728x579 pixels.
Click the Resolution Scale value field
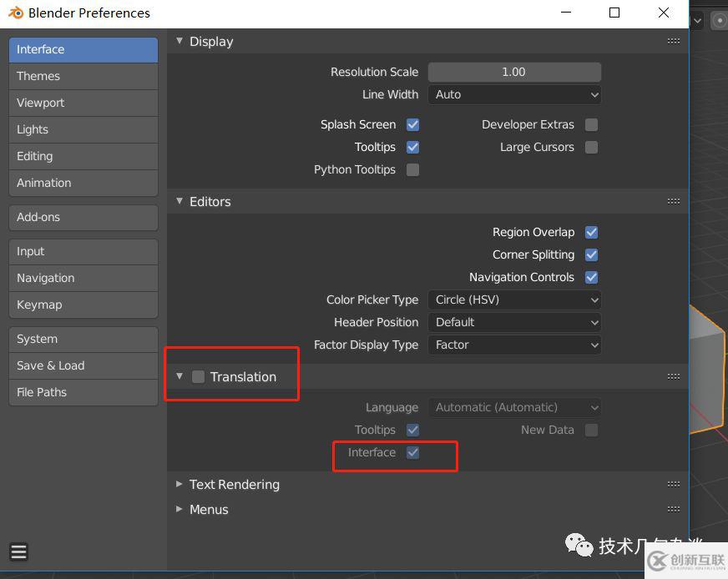514,72
